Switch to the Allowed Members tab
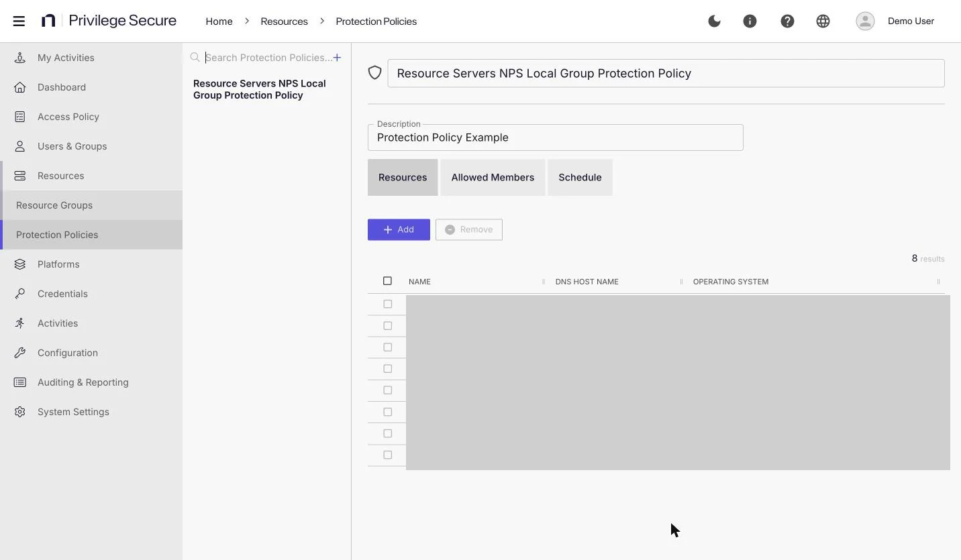 click(493, 178)
